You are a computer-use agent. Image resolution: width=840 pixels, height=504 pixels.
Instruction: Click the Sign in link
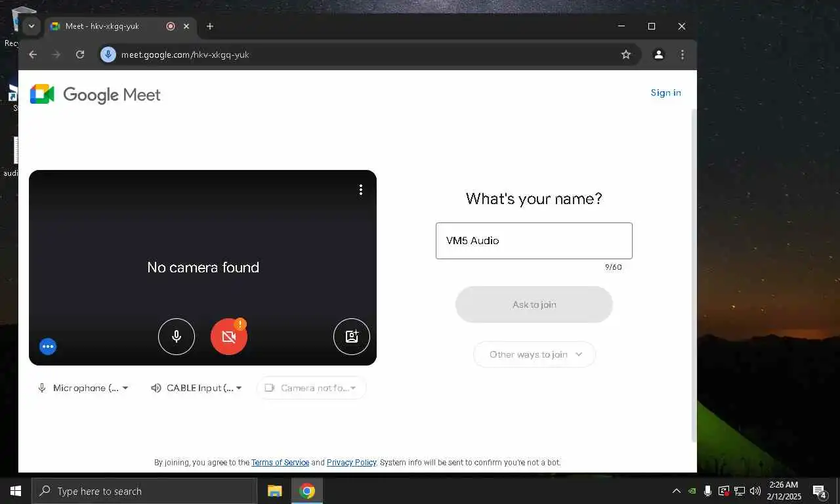(x=665, y=93)
